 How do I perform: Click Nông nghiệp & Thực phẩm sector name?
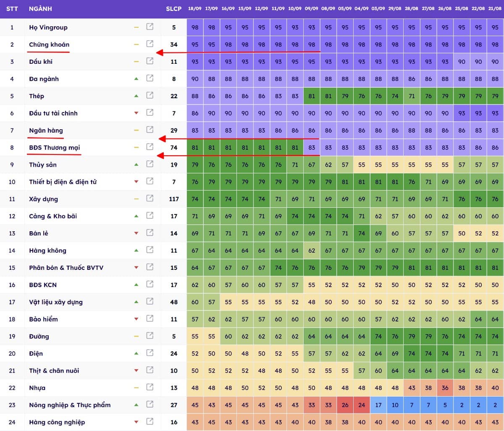coord(70,405)
